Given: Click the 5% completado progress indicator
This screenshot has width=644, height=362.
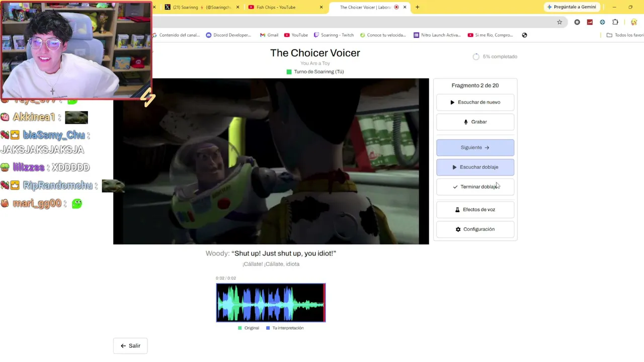Looking at the screenshot, I should click(x=495, y=56).
